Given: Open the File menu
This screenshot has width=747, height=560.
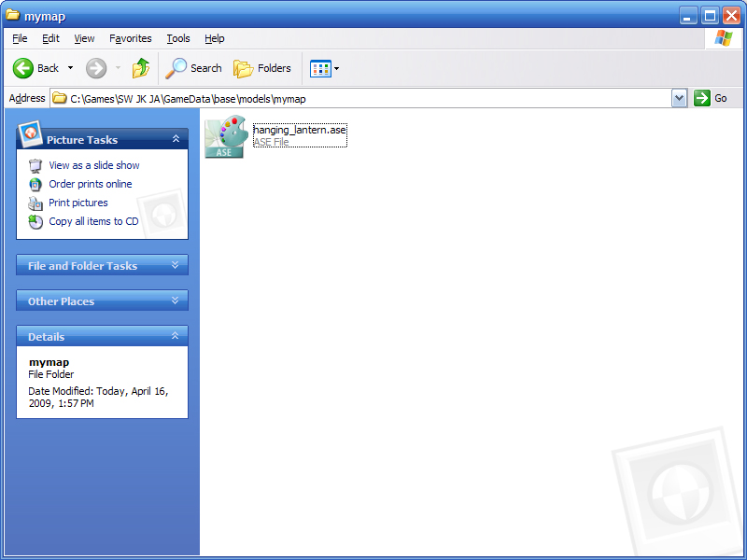Looking at the screenshot, I should [20, 38].
